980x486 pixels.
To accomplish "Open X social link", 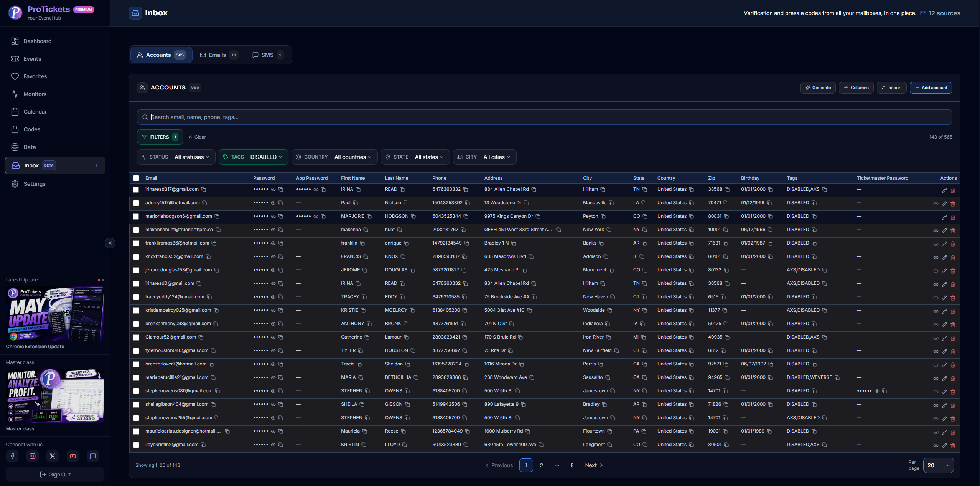I will 53,456.
